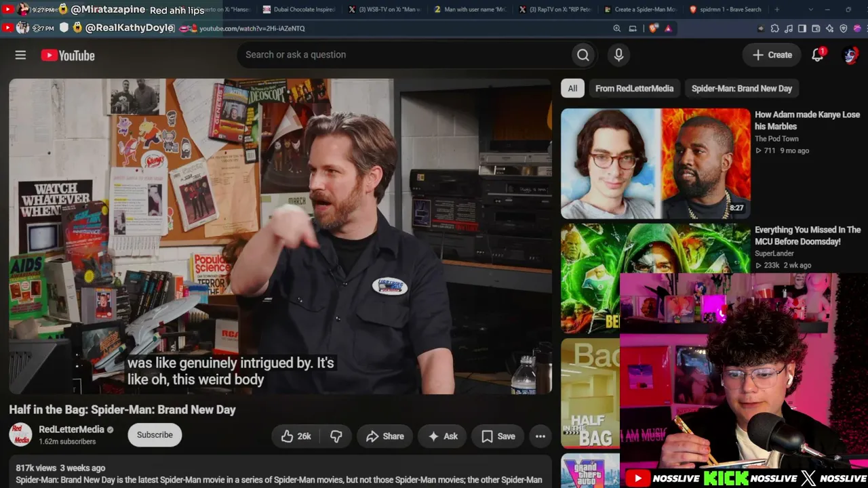Switch to the 'Create a Spider-Man' tab

[639, 9]
